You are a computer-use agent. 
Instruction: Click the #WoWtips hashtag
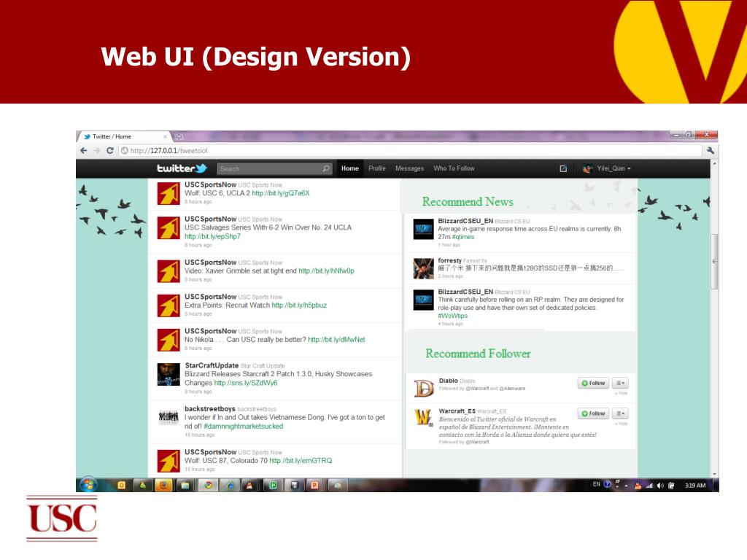pos(452,316)
